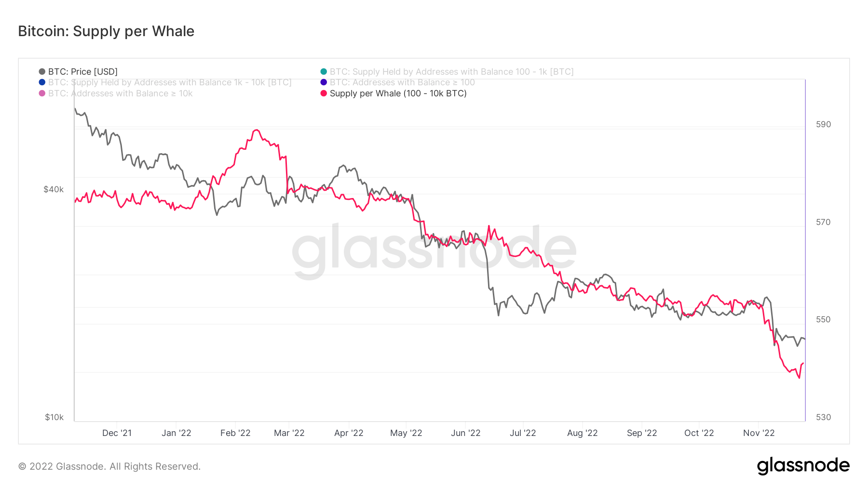Select the Nov '22 x-axis label

(x=759, y=433)
